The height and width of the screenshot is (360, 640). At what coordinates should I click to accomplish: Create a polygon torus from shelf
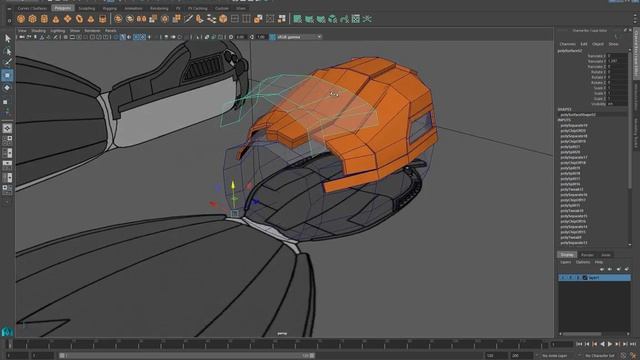coord(79,19)
